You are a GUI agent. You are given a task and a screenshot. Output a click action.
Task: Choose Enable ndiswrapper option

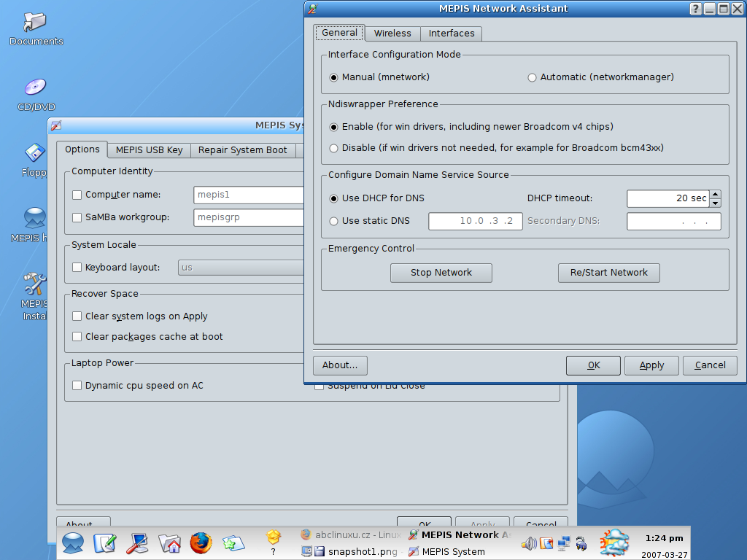click(471, 127)
